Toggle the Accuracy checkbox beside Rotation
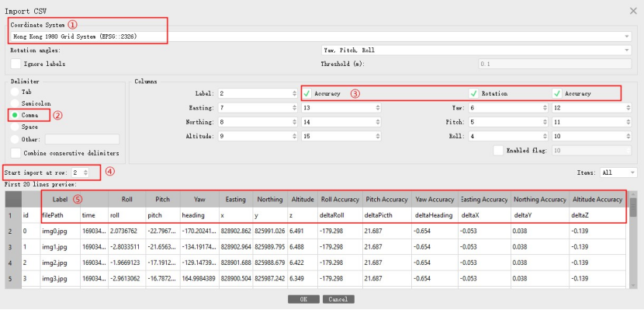The width and height of the screenshot is (644, 310). point(557,94)
